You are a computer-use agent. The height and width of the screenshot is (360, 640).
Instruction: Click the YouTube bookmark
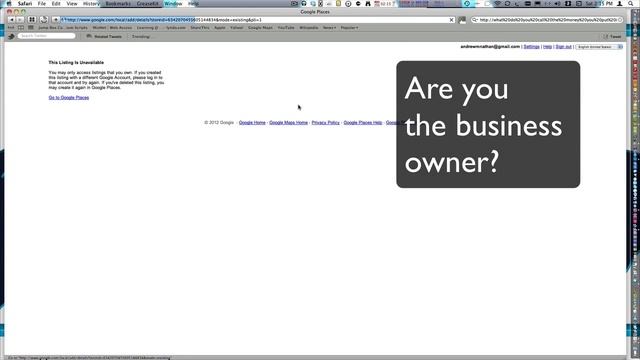pos(286,28)
